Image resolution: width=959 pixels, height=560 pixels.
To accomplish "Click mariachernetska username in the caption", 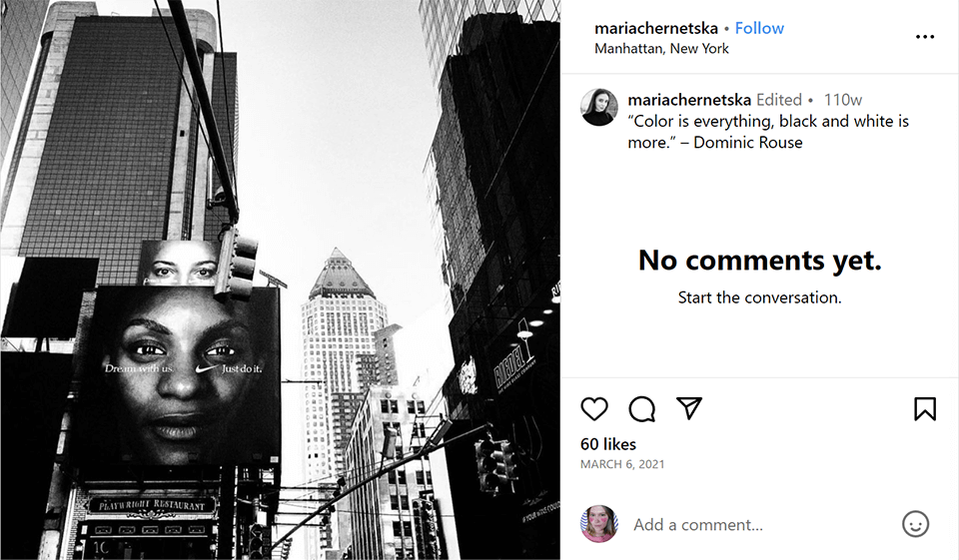I will click(689, 100).
